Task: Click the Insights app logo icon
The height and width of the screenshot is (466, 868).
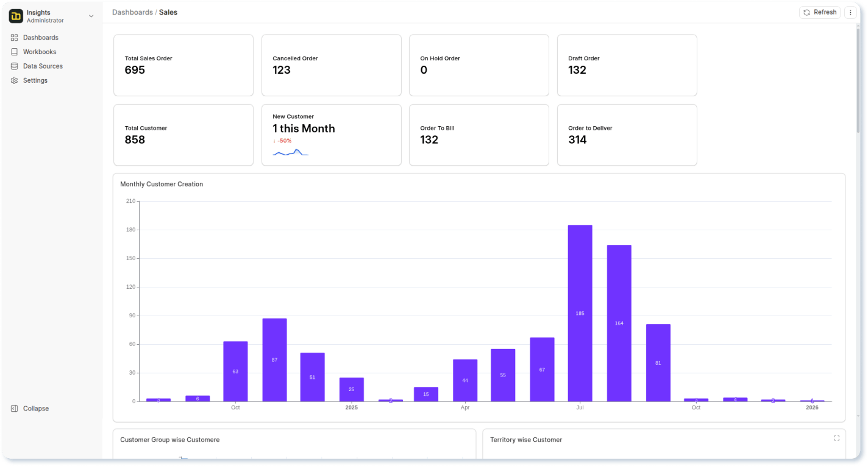Action: (x=16, y=16)
